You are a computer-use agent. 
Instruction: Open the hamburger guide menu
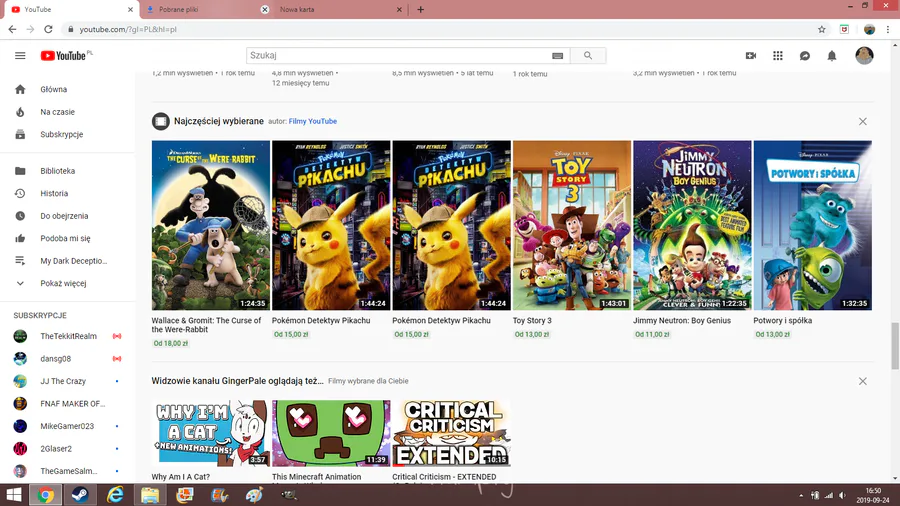tap(20, 56)
